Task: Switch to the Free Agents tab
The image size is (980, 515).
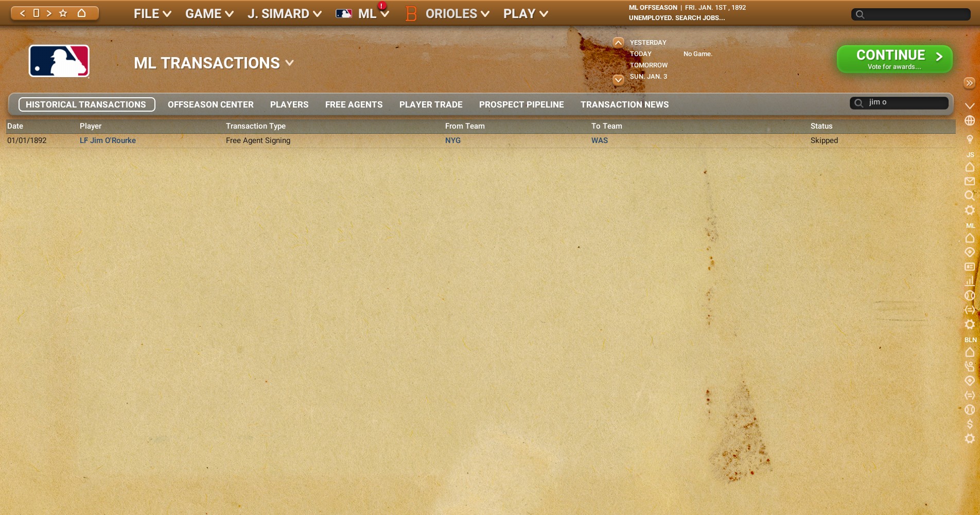Action: [354, 104]
